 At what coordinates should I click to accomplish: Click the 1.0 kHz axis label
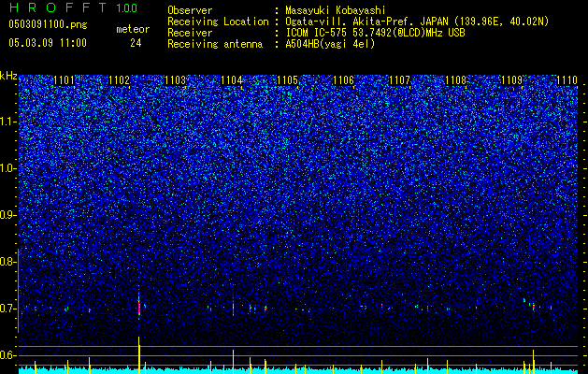[7, 168]
